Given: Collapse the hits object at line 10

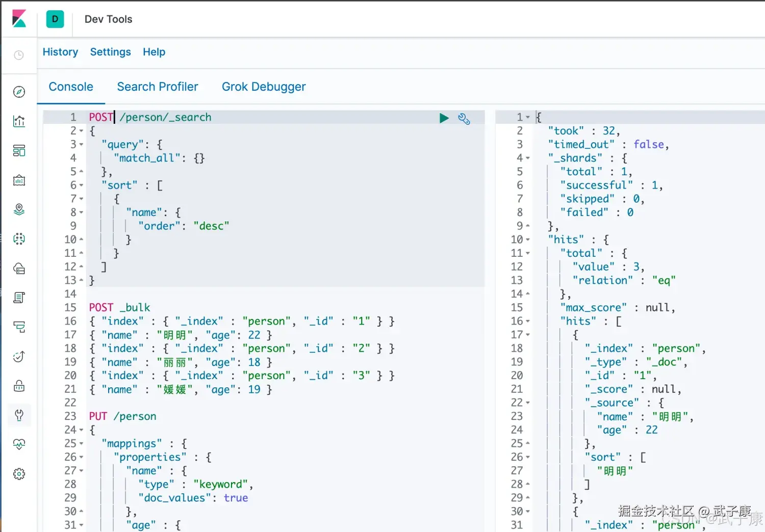Looking at the screenshot, I should tap(527, 240).
